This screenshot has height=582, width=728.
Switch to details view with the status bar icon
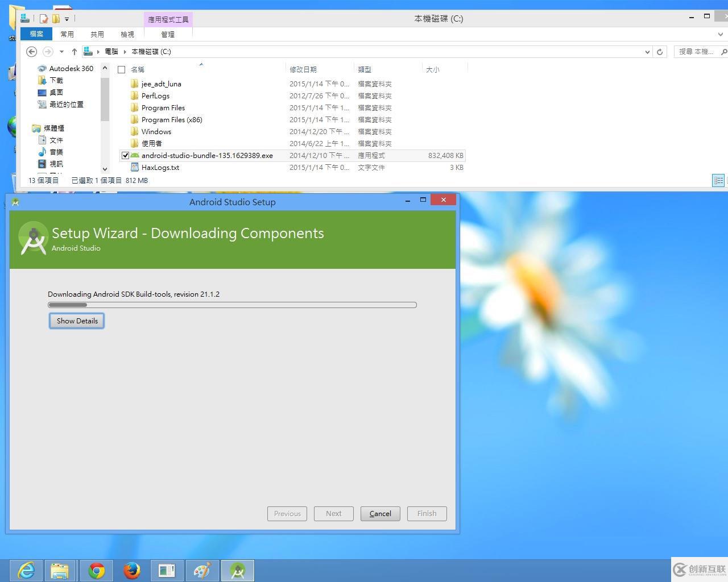point(718,181)
